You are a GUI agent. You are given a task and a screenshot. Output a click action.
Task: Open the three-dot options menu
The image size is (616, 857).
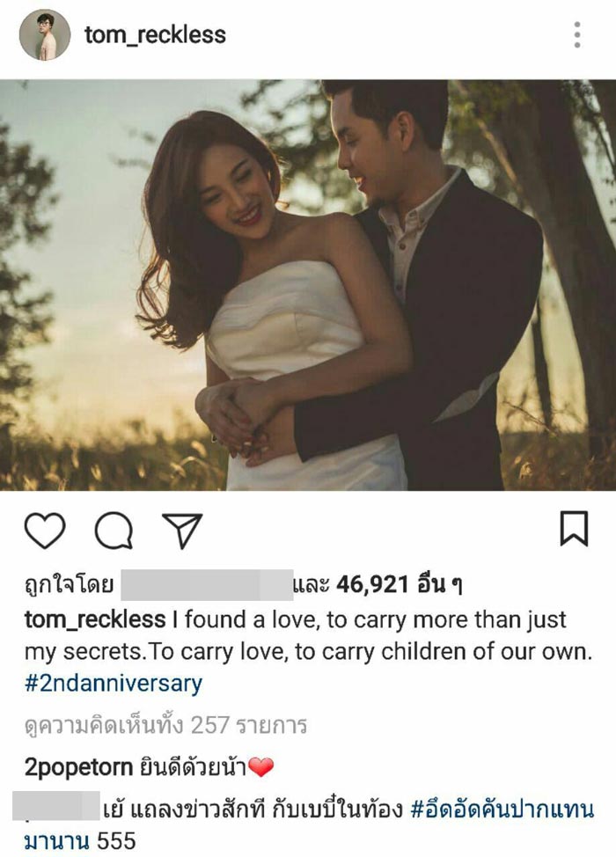(x=577, y=35)
